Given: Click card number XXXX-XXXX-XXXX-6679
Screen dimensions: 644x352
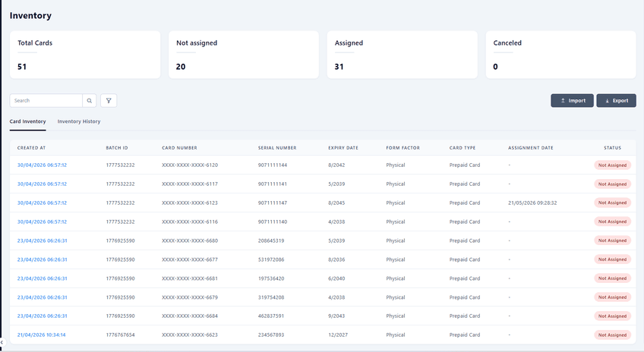Looking at the screenshot, I should tap(190, 297).
